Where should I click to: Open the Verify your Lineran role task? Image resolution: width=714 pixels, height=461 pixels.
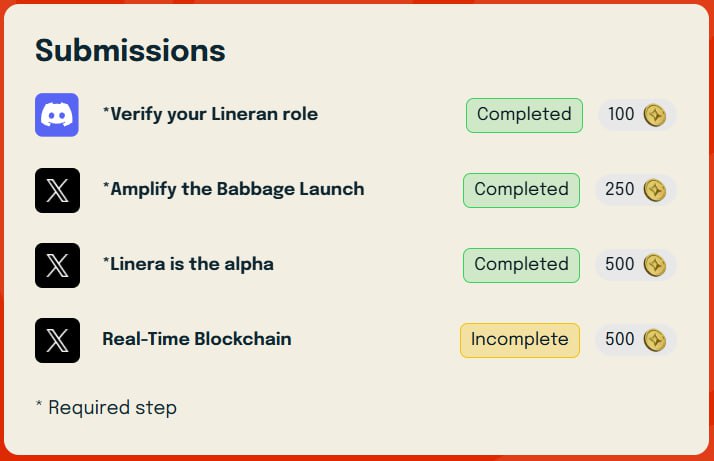click(210, 114)
